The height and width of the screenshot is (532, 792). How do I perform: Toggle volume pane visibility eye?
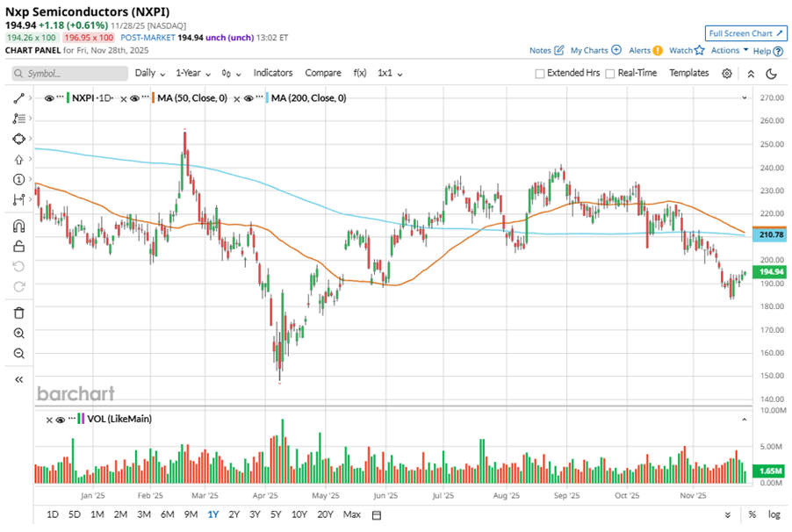point(61,420)
